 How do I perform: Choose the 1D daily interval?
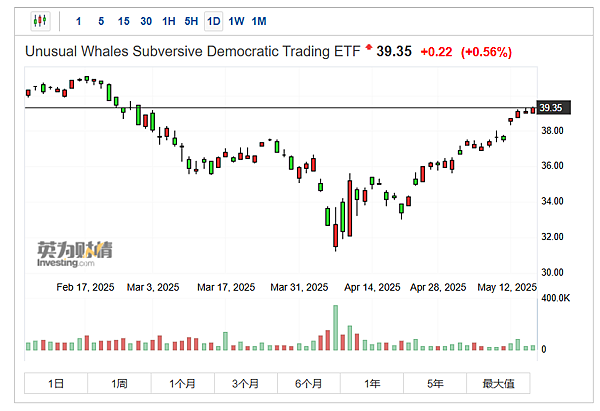[x=214, y=21]
